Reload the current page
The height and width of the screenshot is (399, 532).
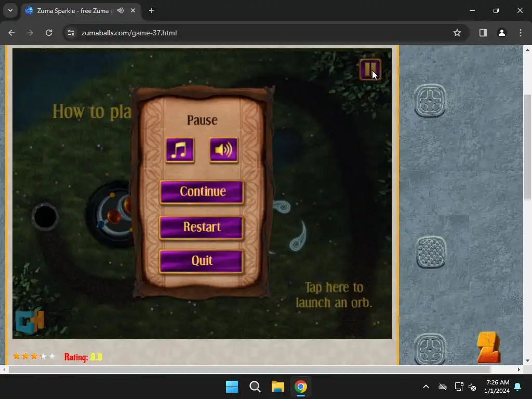pyautogui.click(x=49, y=33)
